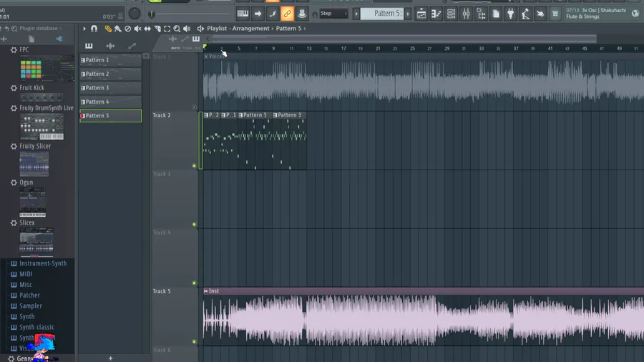Open the Piano roll view icon
This screenshot has height=362, width=644.
click(436, 14)
